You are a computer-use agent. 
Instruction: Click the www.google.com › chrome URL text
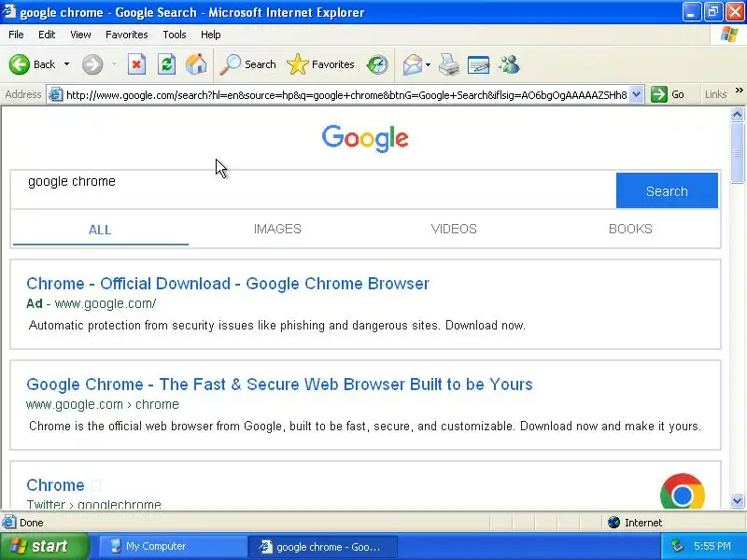[103, 404]
